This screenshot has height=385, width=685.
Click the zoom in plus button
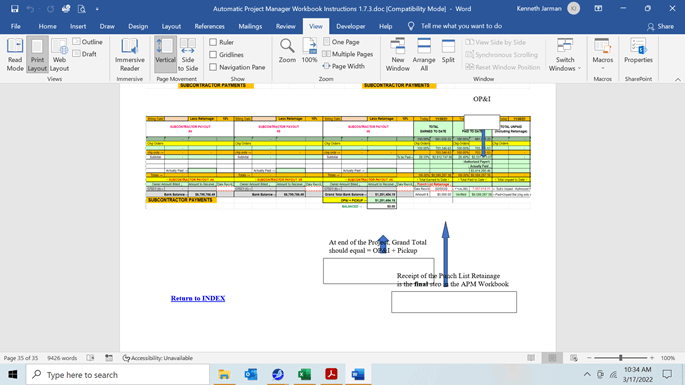tap(652, 358)
